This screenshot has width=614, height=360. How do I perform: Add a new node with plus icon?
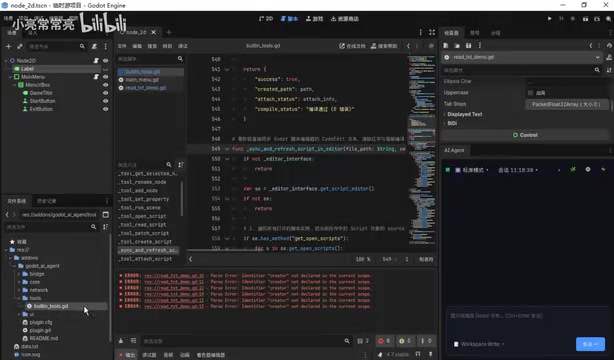click(x=8, y=46)
